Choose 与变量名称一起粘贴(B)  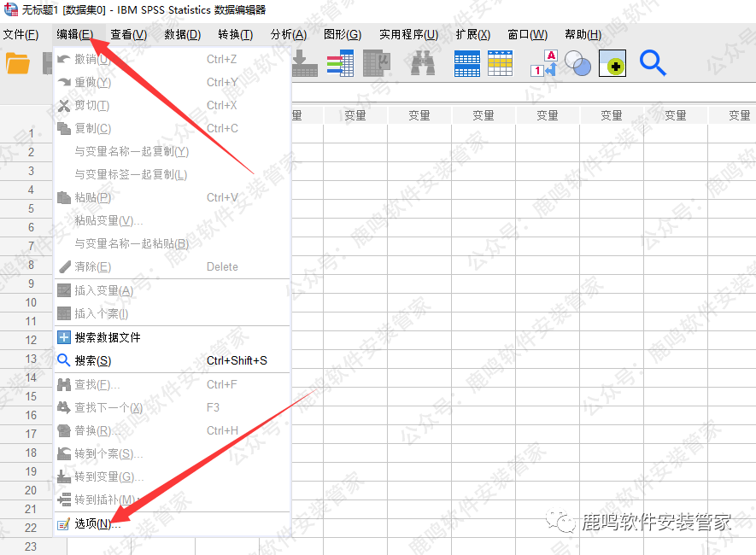[172, 244]
